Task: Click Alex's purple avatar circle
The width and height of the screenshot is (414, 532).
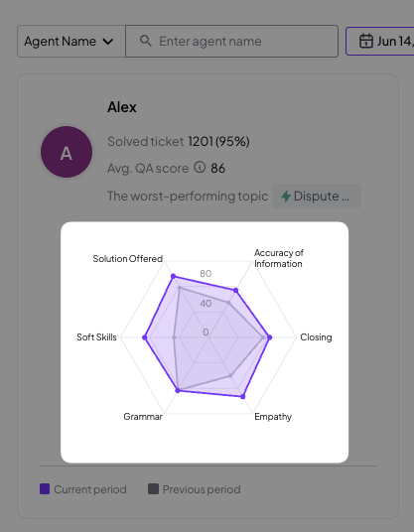Action: pyautogui.click(x=67, y=152)
